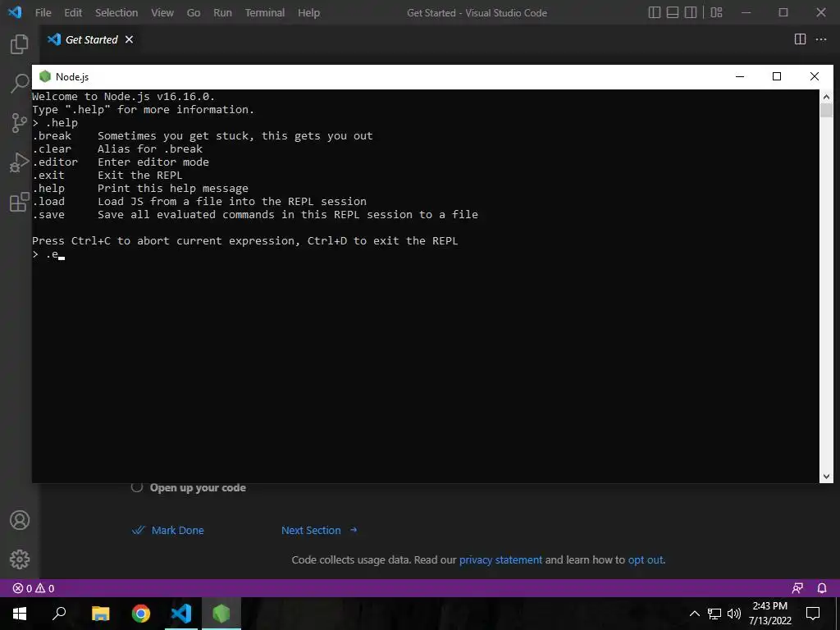This screenshot has width=840, height=630.
Task: Click the ".break" help line
Action: pyautogui.click(x=203, y=135)
